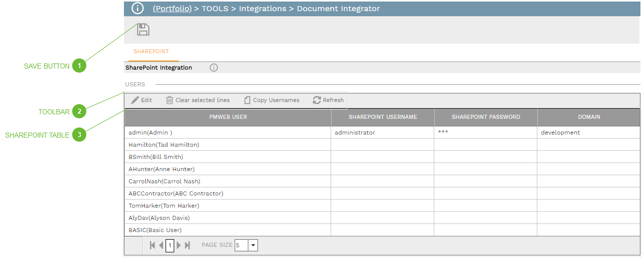Click the current page number 1
This screenshot has width=644, height=260.
170,245
